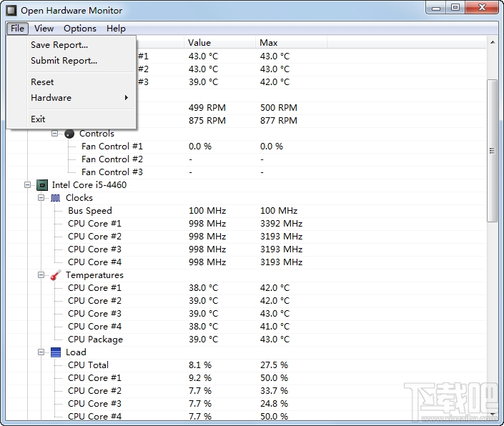504x426 pixels.
Task: Open the Hardware submenu arrow
Action: [x=127, y=97]
